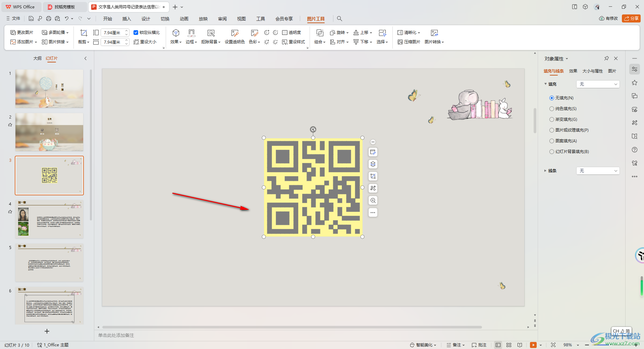The image size is (644, 349).
Task: Pin the 对象属性 panel
Action: click(x=606, y=58)
